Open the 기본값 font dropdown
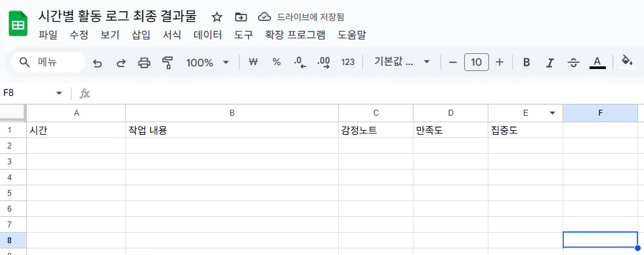 click(x=401, y=62)
